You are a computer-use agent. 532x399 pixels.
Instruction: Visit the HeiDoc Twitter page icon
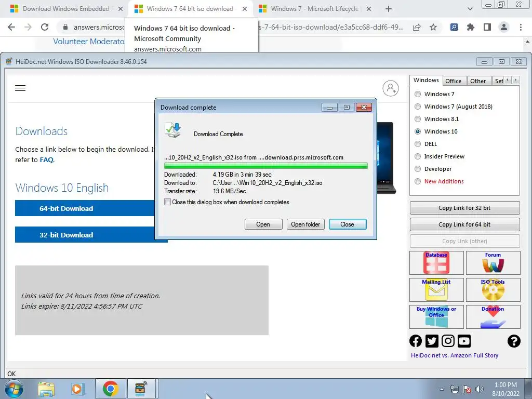coord(432,341)
